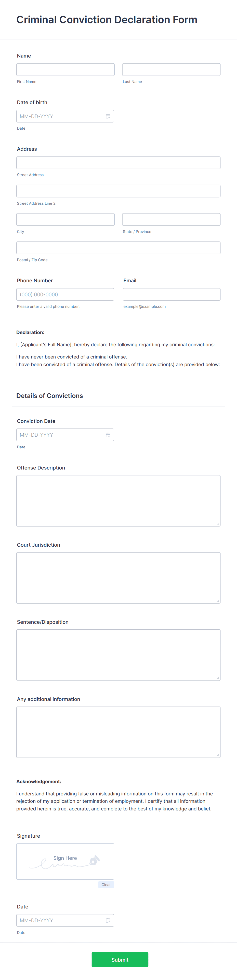Click the Street Address input
237x980 pixels.
tap(118, 162)
